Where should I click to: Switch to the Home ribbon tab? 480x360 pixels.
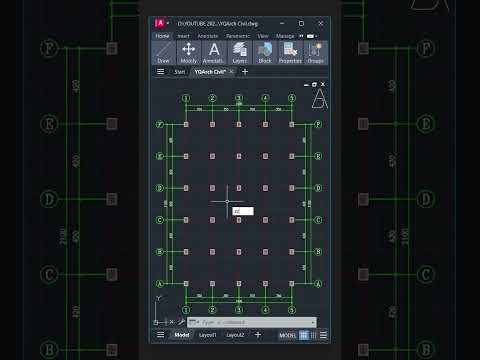click(x=162, y=36)
